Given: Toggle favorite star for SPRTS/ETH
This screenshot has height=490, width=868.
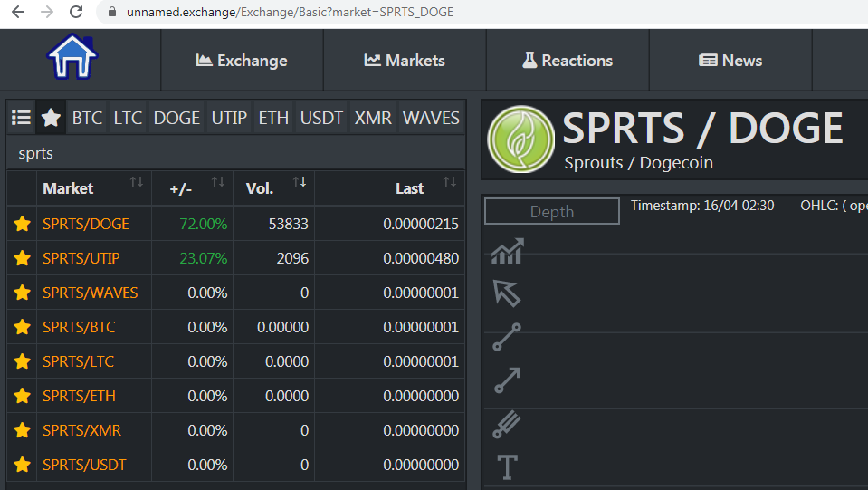Looking at the screenshot, I should pyautogui.click(x=22, y=396).
